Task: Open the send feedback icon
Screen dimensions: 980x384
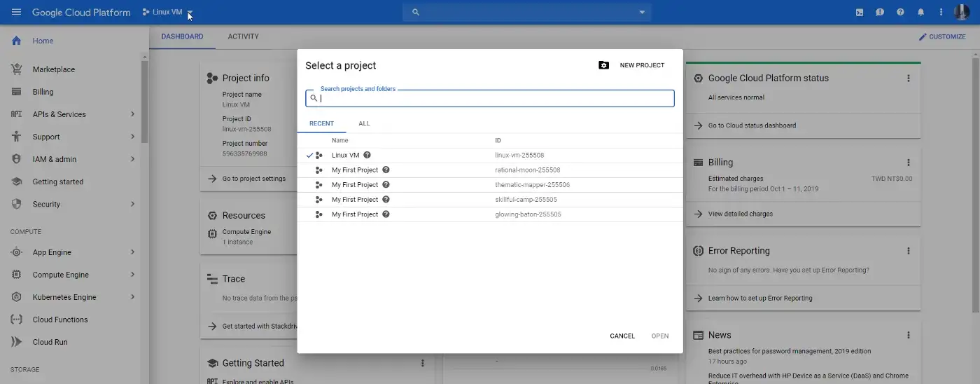Action: point(880,13)
